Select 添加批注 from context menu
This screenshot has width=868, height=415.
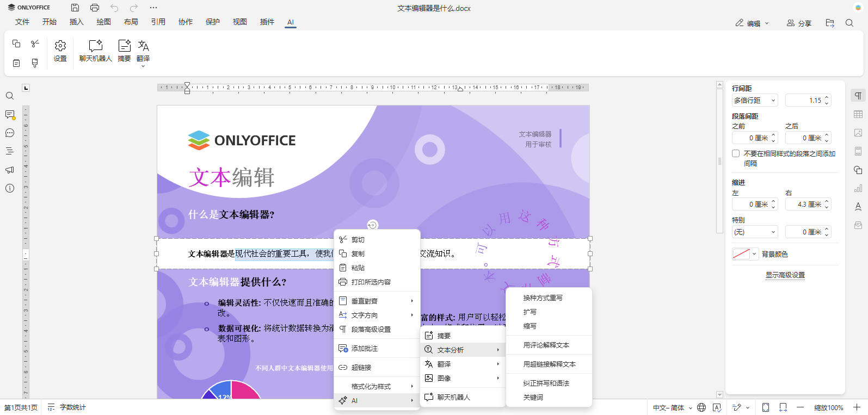coord(377,348)
